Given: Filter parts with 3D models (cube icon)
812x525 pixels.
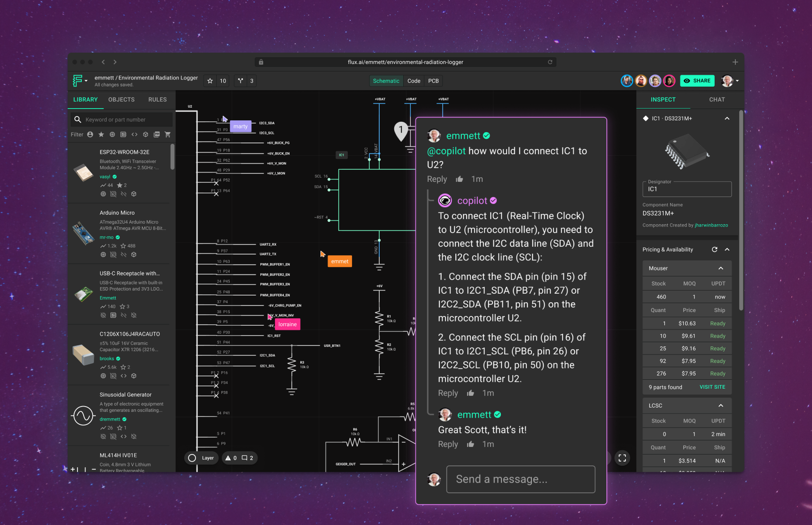Looking at the screenshot, I should [146, 134].
